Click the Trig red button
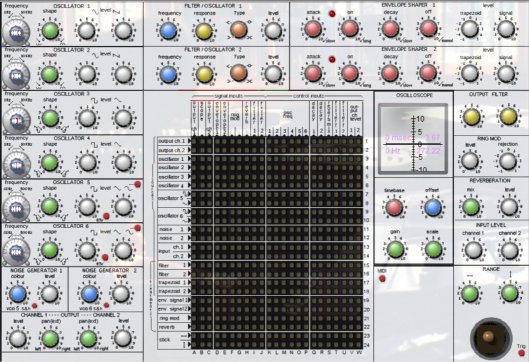This screenshot has width=529, height=362. click(522, 353)
